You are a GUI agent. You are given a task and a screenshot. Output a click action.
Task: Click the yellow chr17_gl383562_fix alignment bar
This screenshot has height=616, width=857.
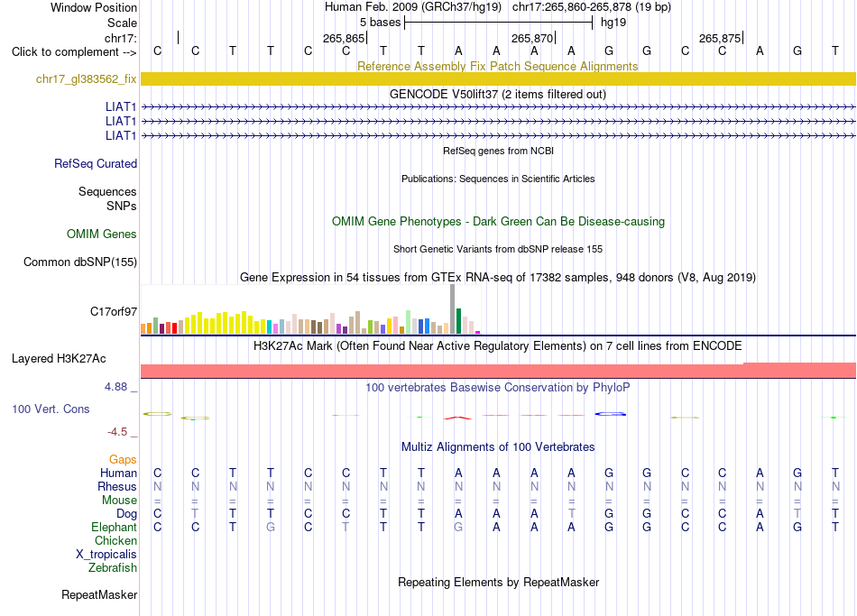[498, 78]
